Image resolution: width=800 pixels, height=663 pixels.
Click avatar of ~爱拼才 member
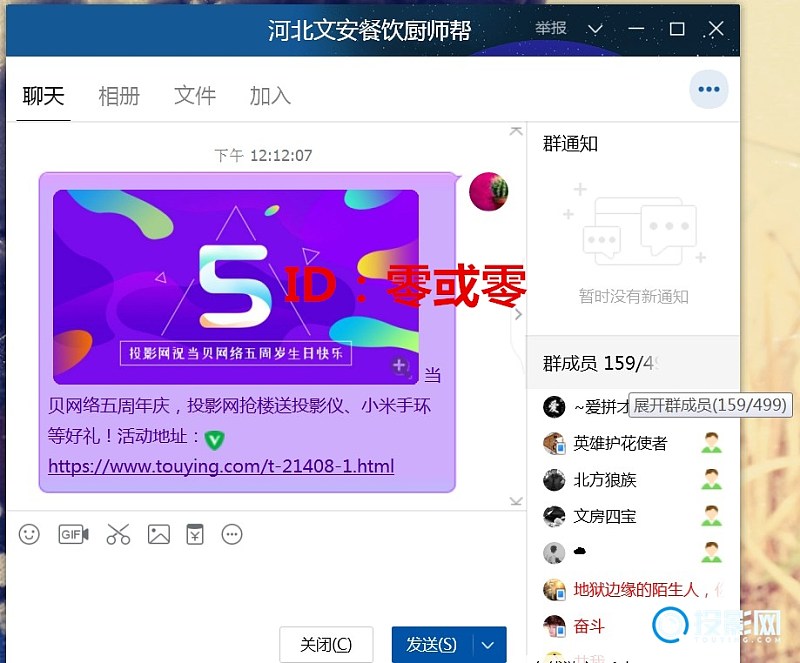pyautogui.click(x=554, y=407)
